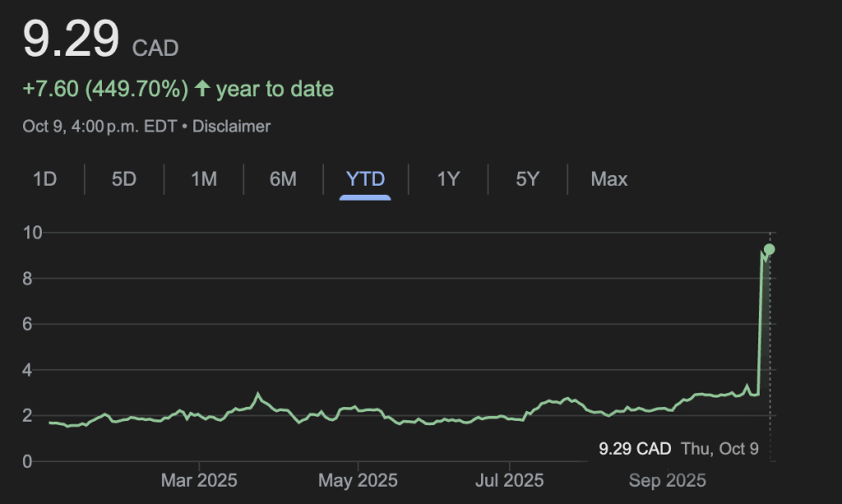Click the active YTD tab
The height and width of the screenshot is (504, 842).
[366, 179]
